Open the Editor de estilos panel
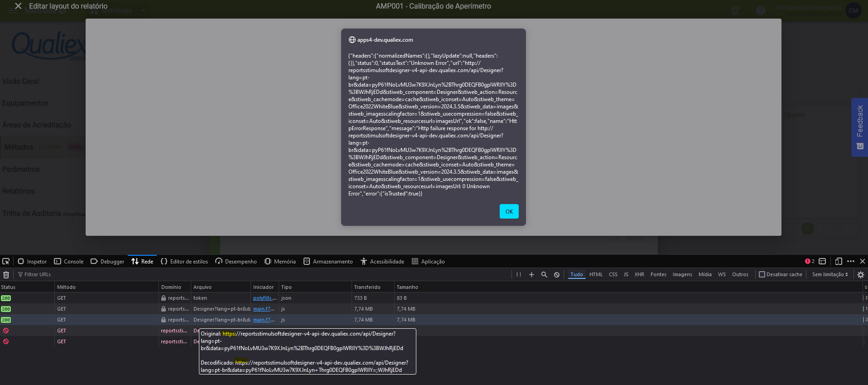This screenshot has width=868, height=385. click(184, 261)
